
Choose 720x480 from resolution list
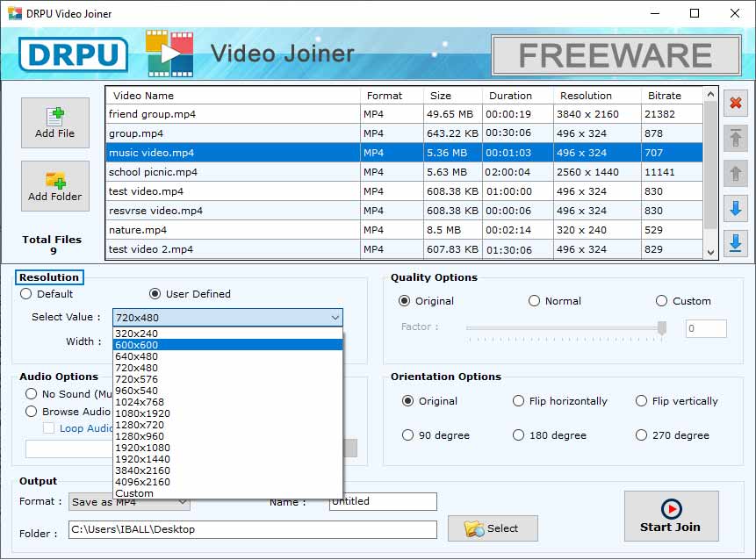click(x=227, y=368)
